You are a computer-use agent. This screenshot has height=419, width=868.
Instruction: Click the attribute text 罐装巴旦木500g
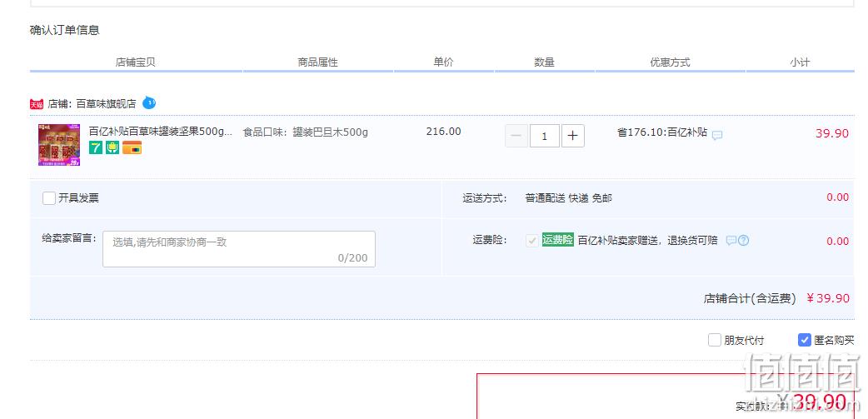click(x=330, y=132)
